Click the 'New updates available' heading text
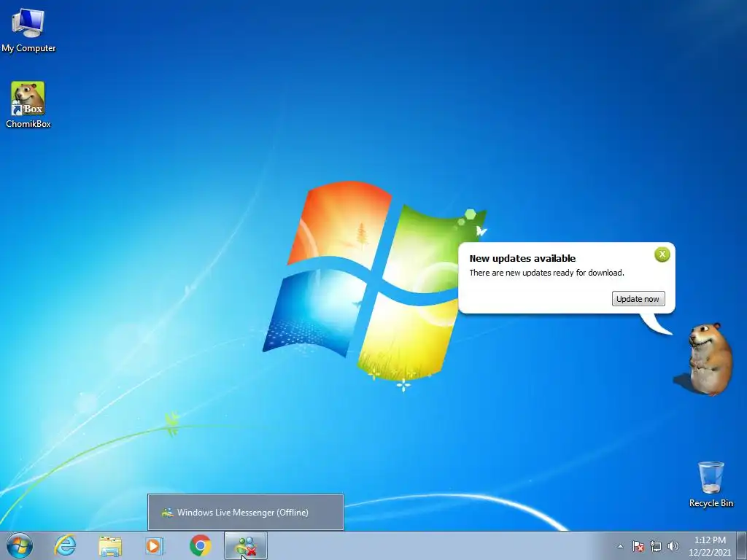Image resolution: width=747 pixels, height=560 pixels. (x=522, y=259)
